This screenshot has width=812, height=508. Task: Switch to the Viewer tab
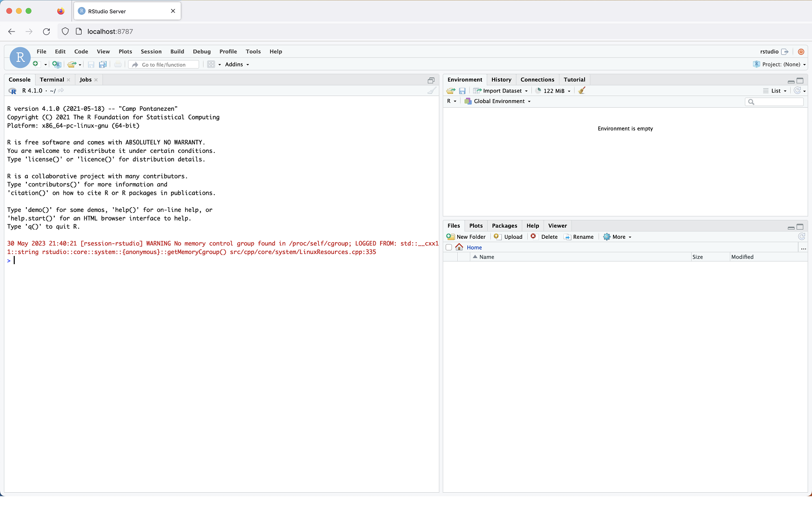point(557,226)
